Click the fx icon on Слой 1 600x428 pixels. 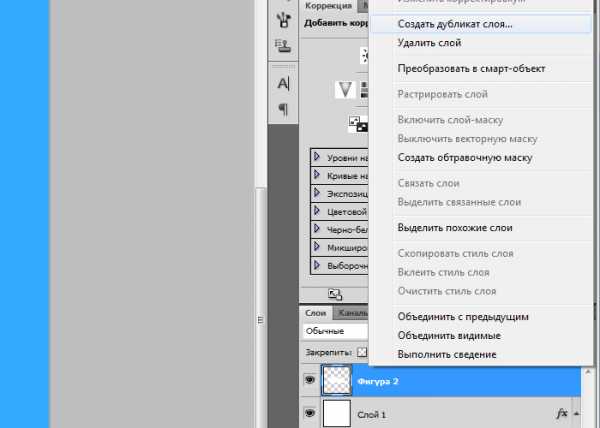(x=561, y=413)
